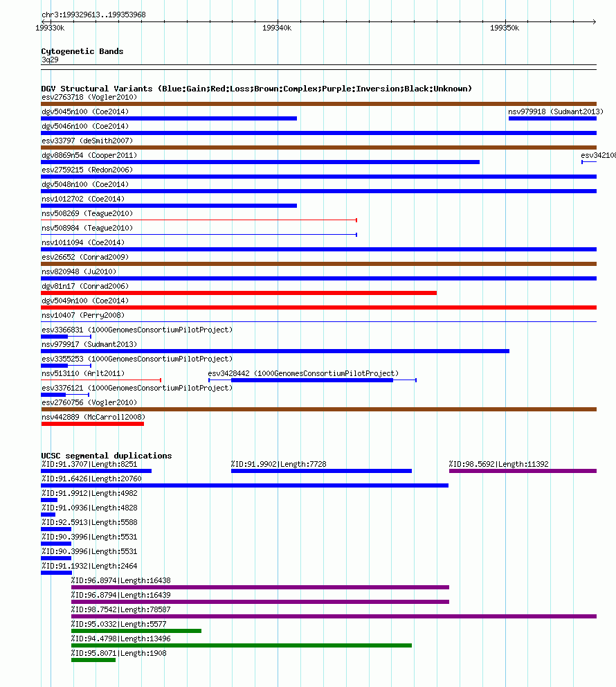Open esv3355253 (1000GenomesConsortiumPilotProject) entry
Viewport: 616px width, 687px height.
137,359
